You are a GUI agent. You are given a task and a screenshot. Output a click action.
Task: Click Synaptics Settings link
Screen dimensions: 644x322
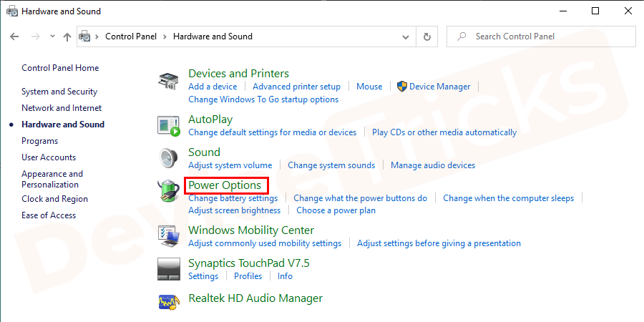203,276
